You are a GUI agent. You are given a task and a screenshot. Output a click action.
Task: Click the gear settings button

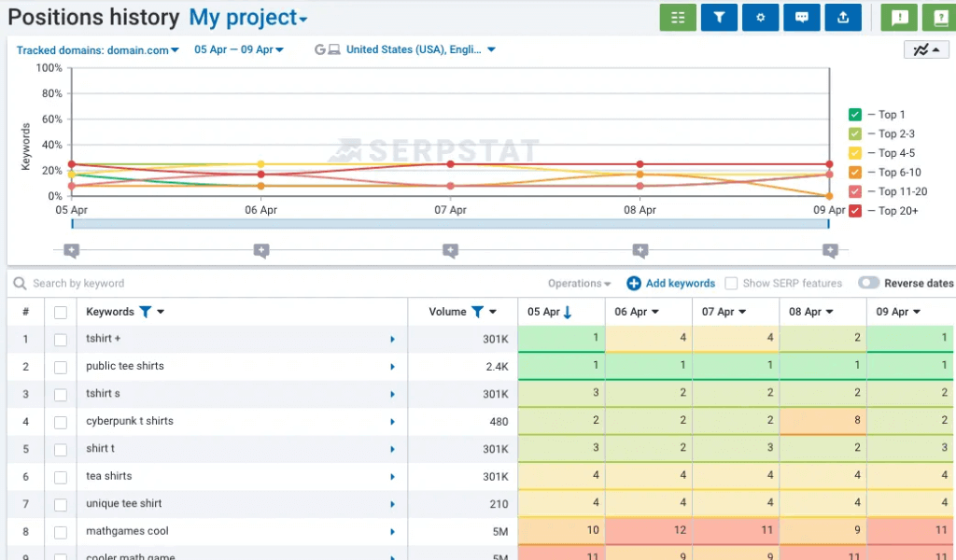[760, 18]
